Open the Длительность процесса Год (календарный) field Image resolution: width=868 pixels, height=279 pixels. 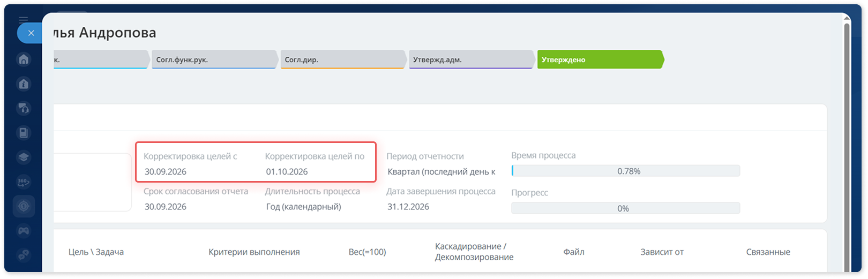click(x=304, y=207)
